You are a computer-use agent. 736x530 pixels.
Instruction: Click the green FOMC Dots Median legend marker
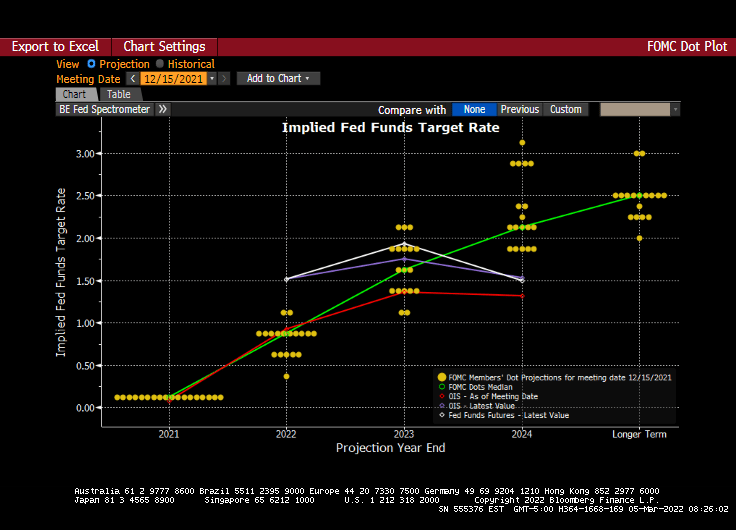(441, 388)
